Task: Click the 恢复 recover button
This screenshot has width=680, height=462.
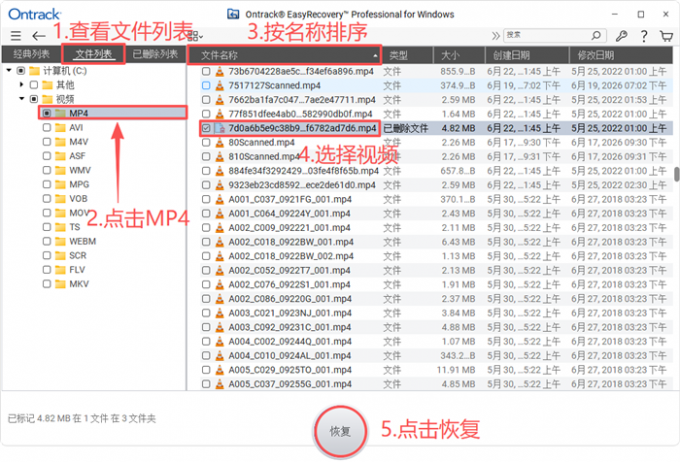Action: click(x=340, y=431)
